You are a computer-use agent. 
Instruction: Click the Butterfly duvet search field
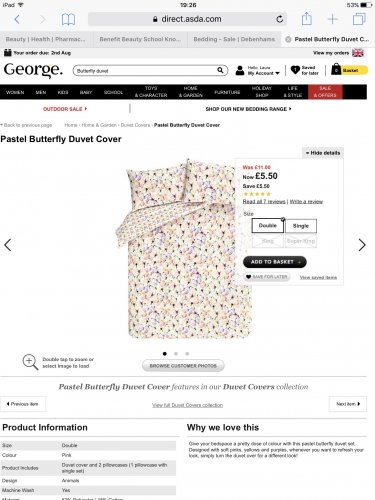146,71
